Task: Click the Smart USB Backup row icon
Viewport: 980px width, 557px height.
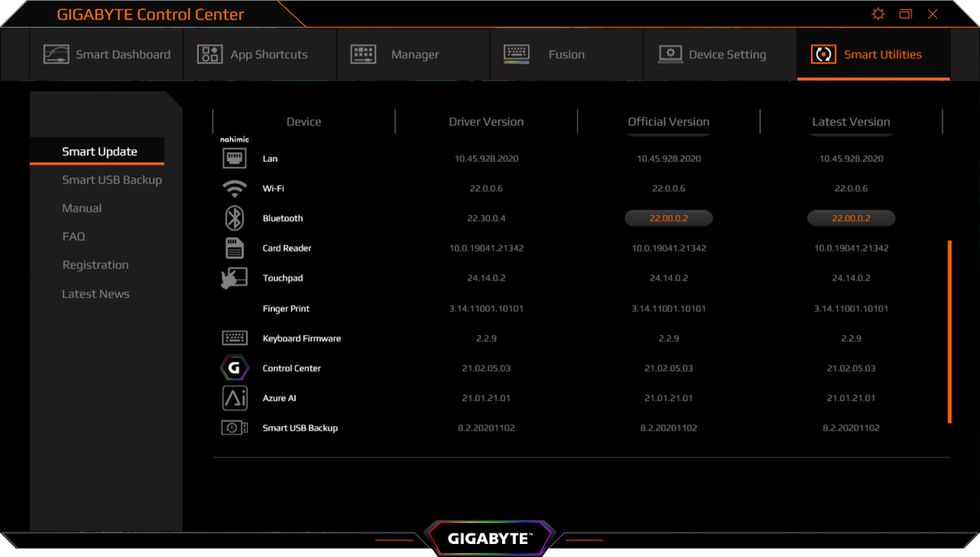Action: pos(235,428)
